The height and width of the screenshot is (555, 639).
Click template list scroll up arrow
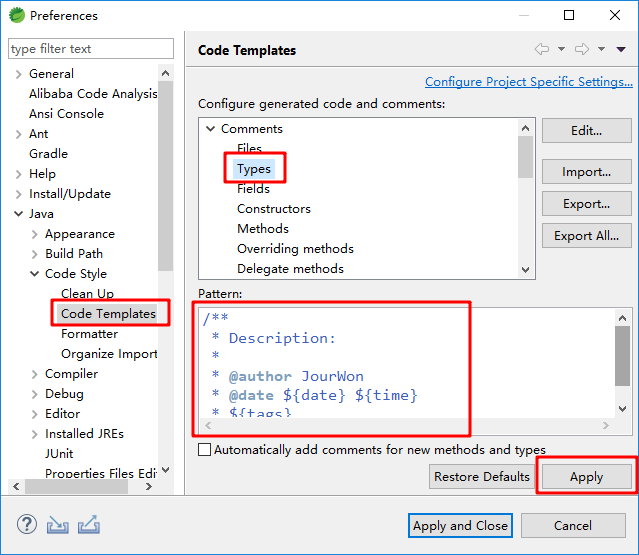pyautogui.click(x=525, y=128)
